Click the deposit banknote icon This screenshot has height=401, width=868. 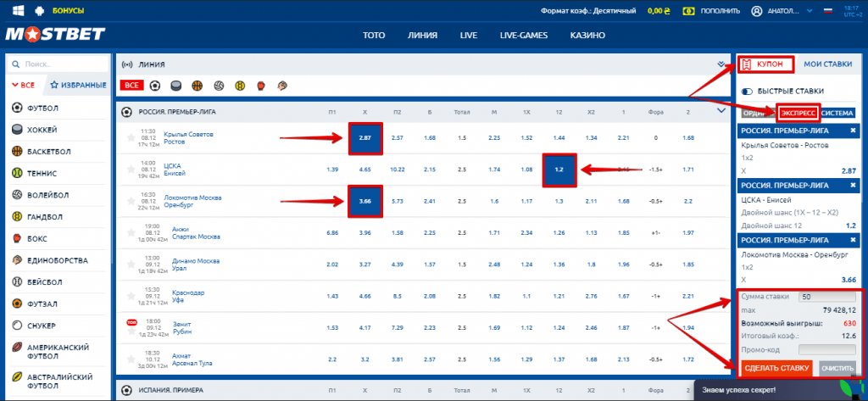click(x=689, y=10)
